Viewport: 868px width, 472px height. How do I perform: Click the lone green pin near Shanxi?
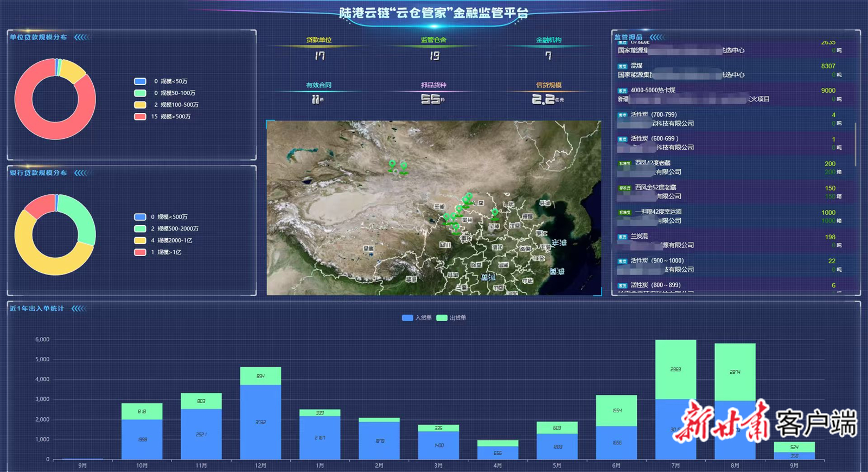494,213
